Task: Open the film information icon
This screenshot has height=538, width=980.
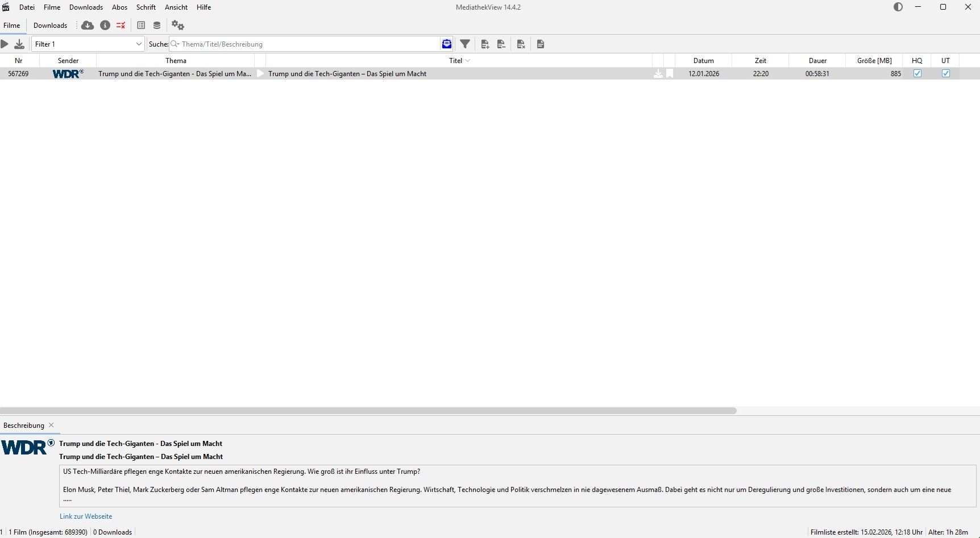Action: pyautogui.click(x=105, y=25)
